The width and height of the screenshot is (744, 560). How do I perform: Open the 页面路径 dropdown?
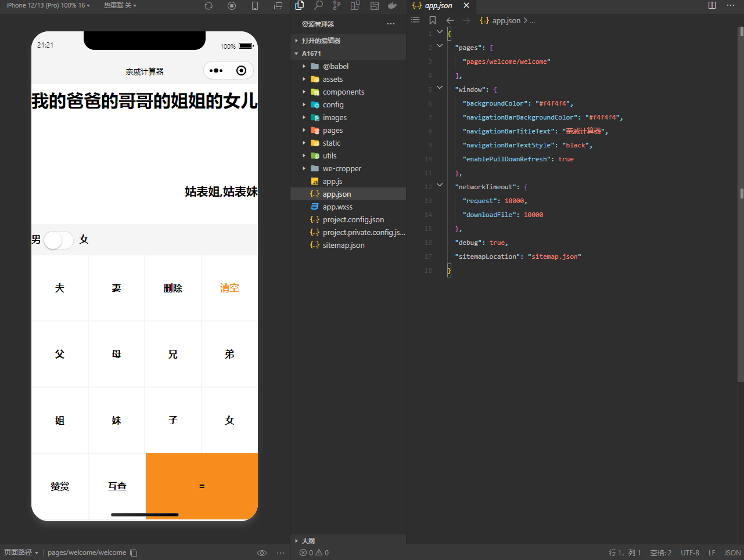[x=21, y=552]
